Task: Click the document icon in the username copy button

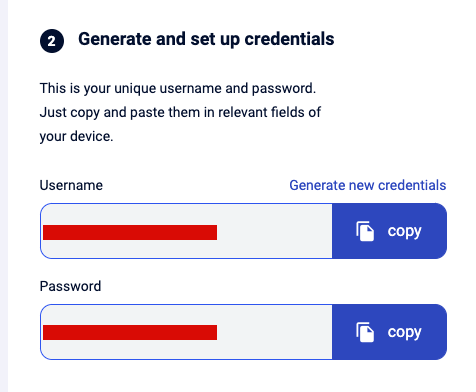Action: click(x=365, y=231)
